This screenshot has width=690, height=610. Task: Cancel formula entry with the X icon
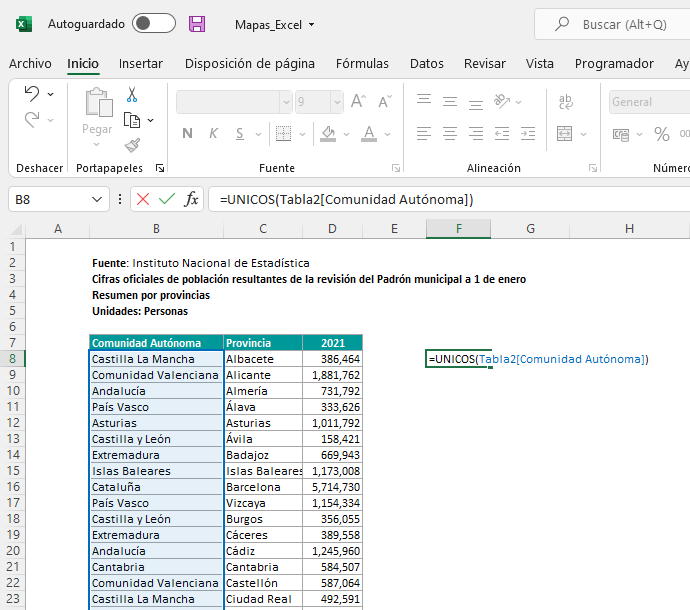tap(143, 199)
